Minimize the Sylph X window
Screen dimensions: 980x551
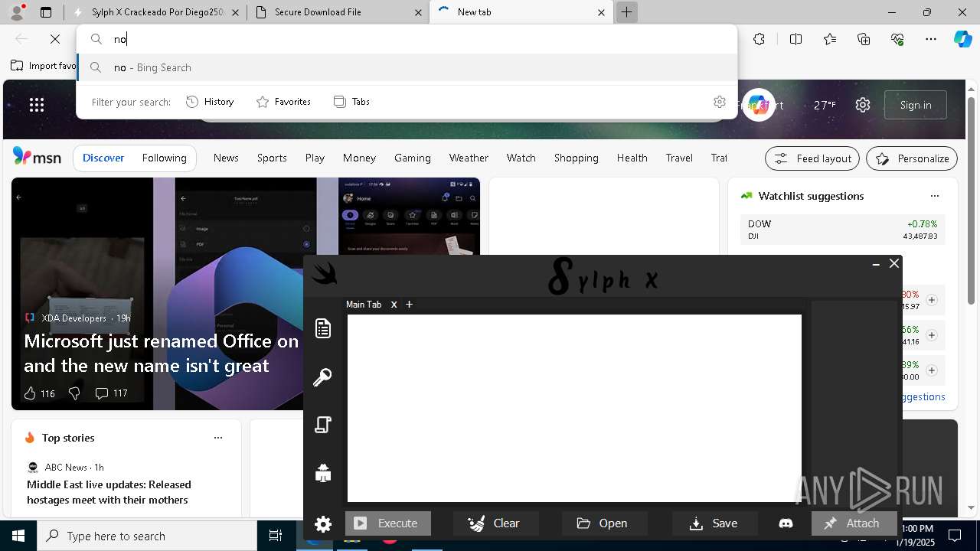coord(876,264)
